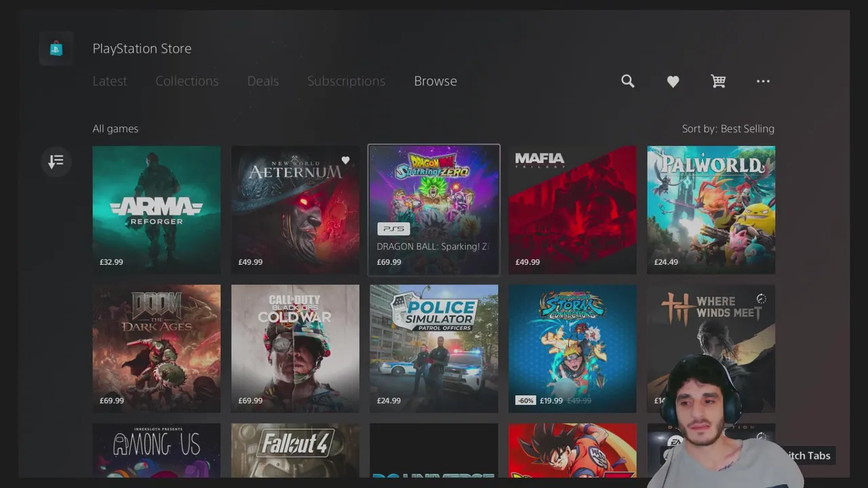Click the -60% discount badge
868x488 pixels.
[x=526, y=401]
